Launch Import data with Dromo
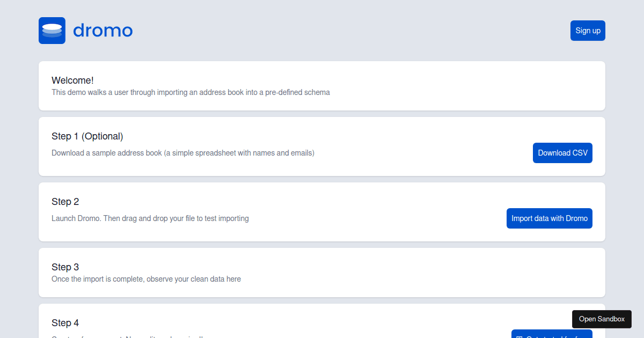 tap(550, 218)
